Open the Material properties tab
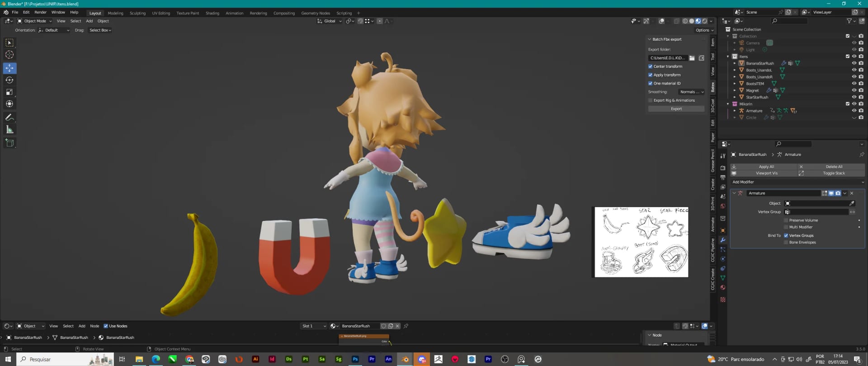868x366 pixels. (x=723, y=287)
